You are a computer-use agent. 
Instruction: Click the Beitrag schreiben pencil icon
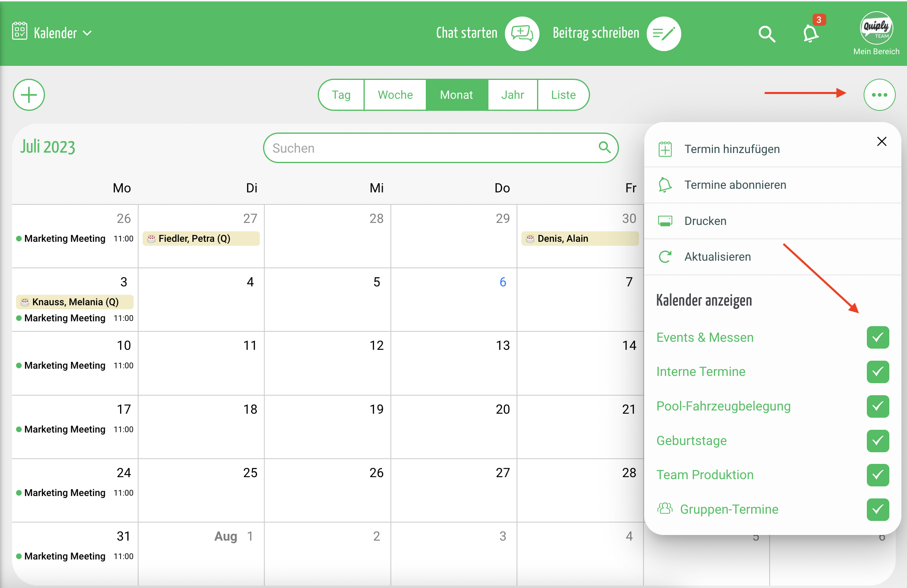click(664, 33)
